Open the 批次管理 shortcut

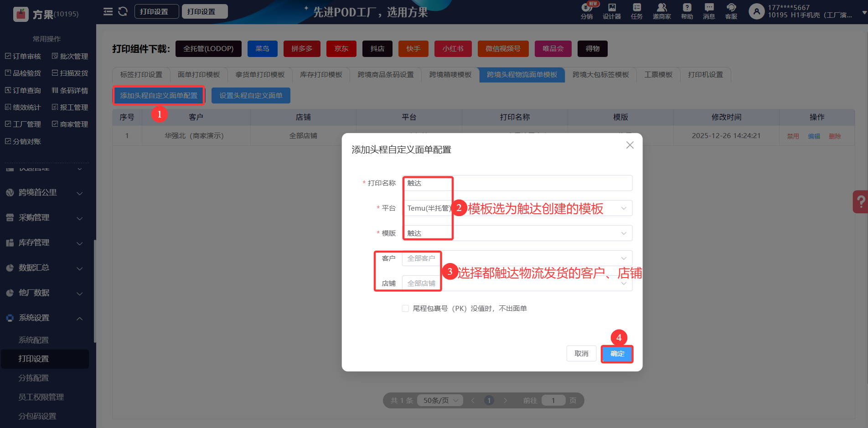pyautogui.click(x=70, y=56)
